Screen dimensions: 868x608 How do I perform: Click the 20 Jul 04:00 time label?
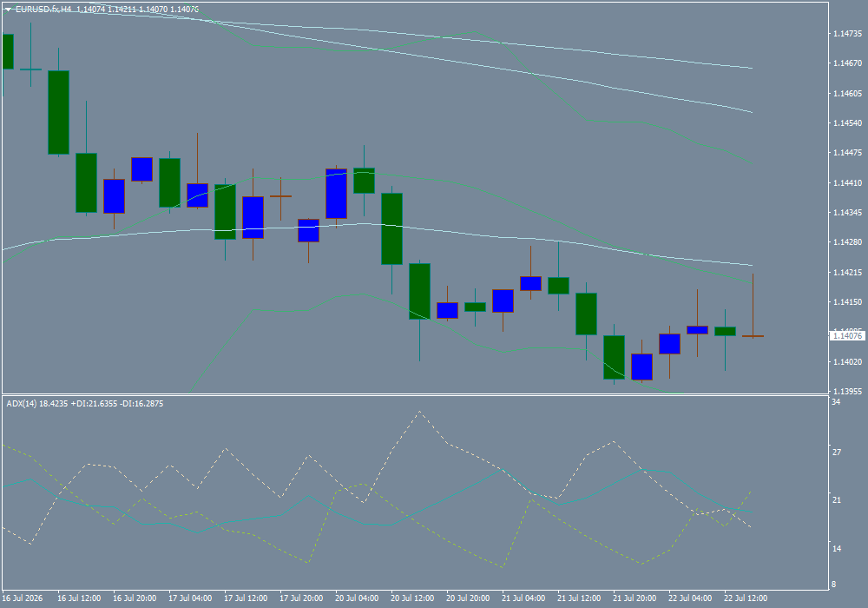pyautogui.click(x=357, y=598)
